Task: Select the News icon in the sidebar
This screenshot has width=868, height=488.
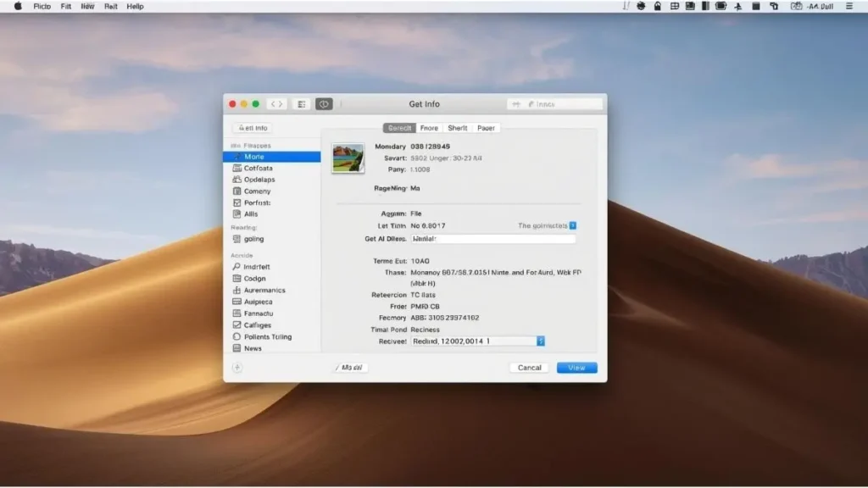Action: (240, 347)
